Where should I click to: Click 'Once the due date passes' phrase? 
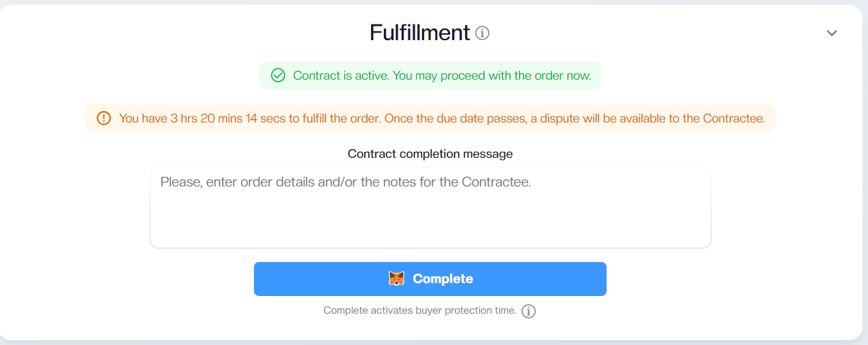point(455,118)
